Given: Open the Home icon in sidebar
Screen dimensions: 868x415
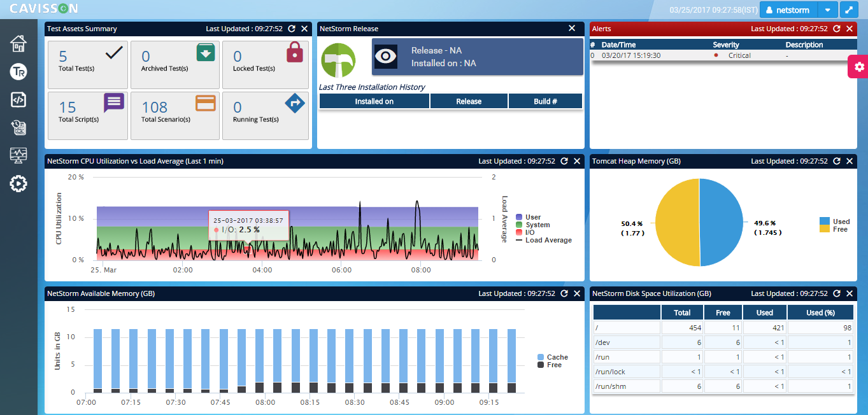Looking at the screenshot, I should (18, 43).
